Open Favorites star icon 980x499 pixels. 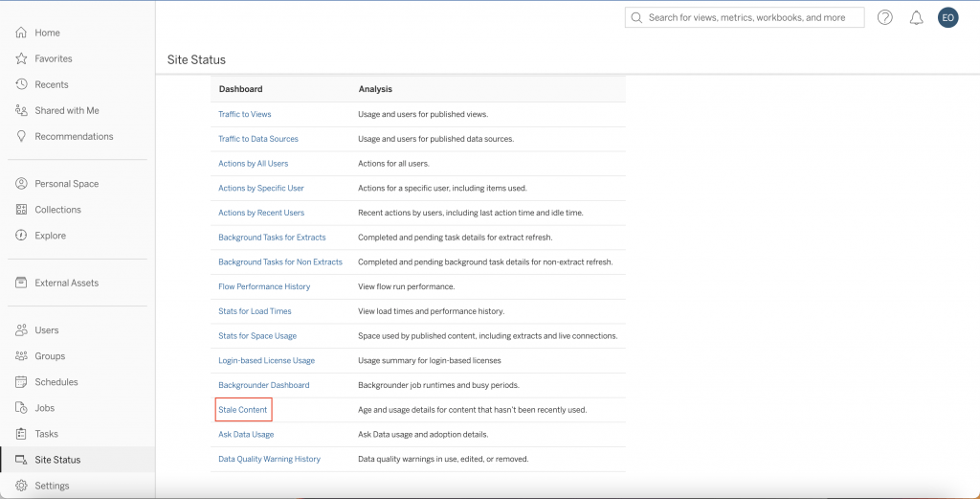coord(21,58)
